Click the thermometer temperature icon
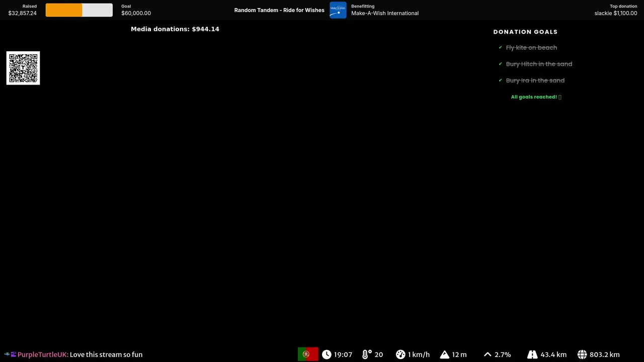 (366, 354)
